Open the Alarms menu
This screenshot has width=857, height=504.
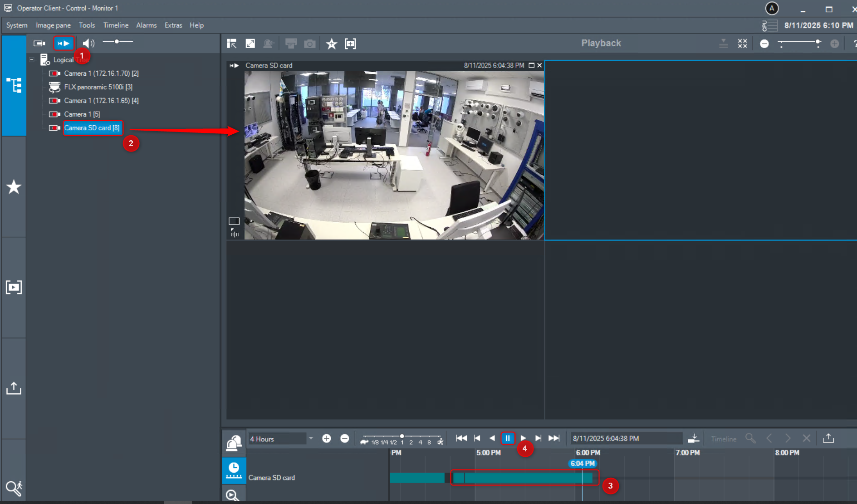click(146, 25)
